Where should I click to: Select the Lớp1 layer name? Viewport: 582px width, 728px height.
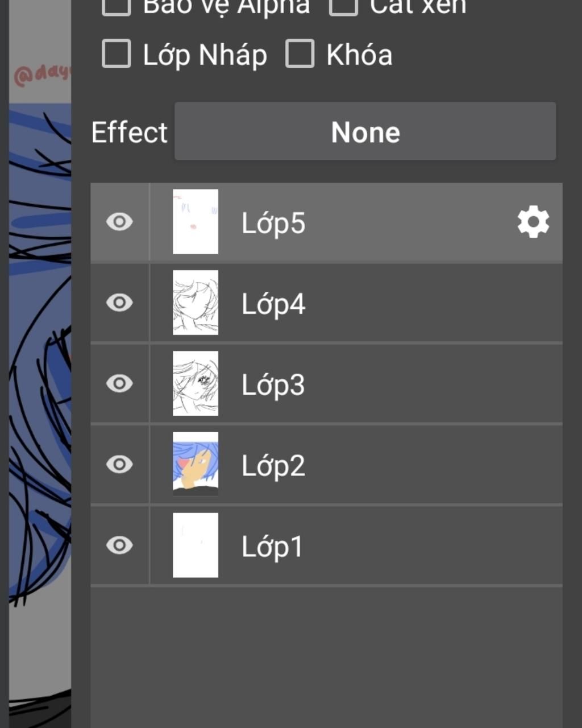(x=272, y=547)
